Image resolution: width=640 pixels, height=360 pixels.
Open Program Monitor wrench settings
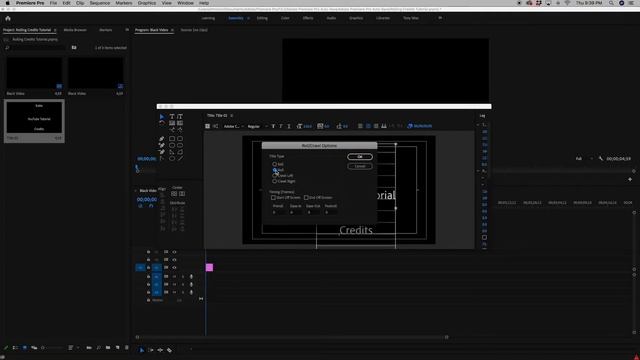[601, 158]
